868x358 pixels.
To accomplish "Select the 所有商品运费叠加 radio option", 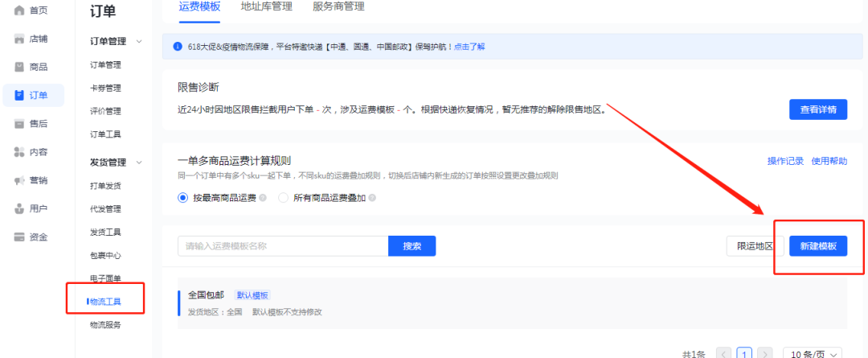I will point(284,198).
